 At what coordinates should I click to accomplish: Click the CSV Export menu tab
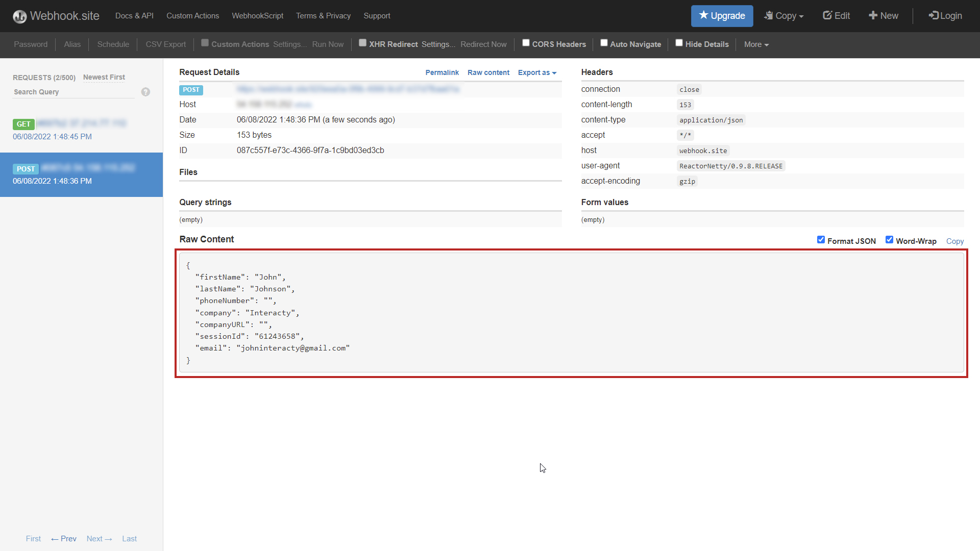165,44
